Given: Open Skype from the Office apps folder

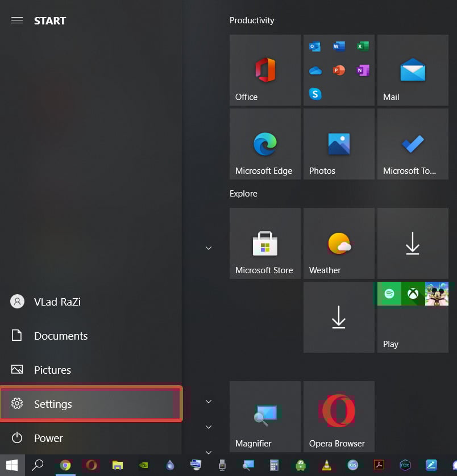Looking at the screenshot, I should tap(315, 94).
